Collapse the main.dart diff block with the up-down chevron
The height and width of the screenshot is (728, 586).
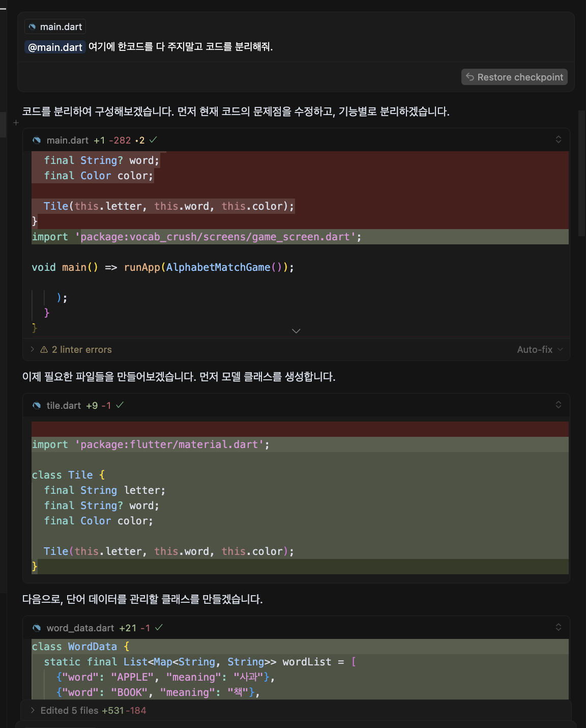click(x=559, y=139)
